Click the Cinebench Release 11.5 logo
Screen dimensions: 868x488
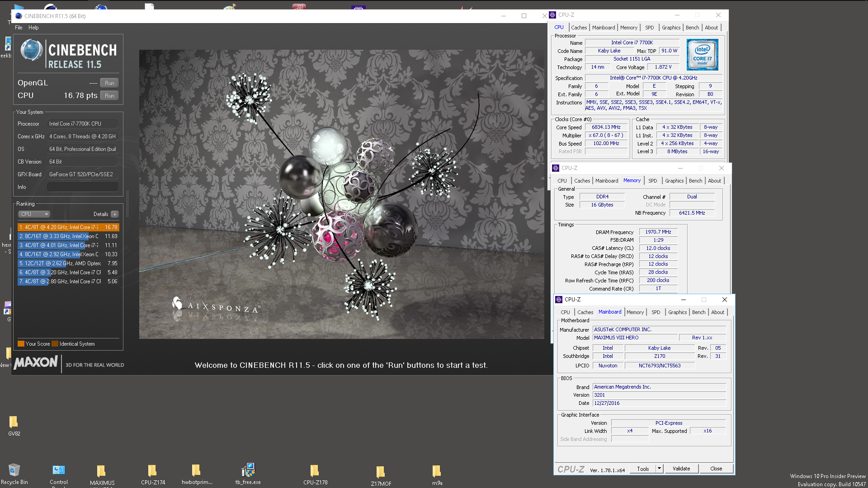pyautogui.click(x=69, y=54)
